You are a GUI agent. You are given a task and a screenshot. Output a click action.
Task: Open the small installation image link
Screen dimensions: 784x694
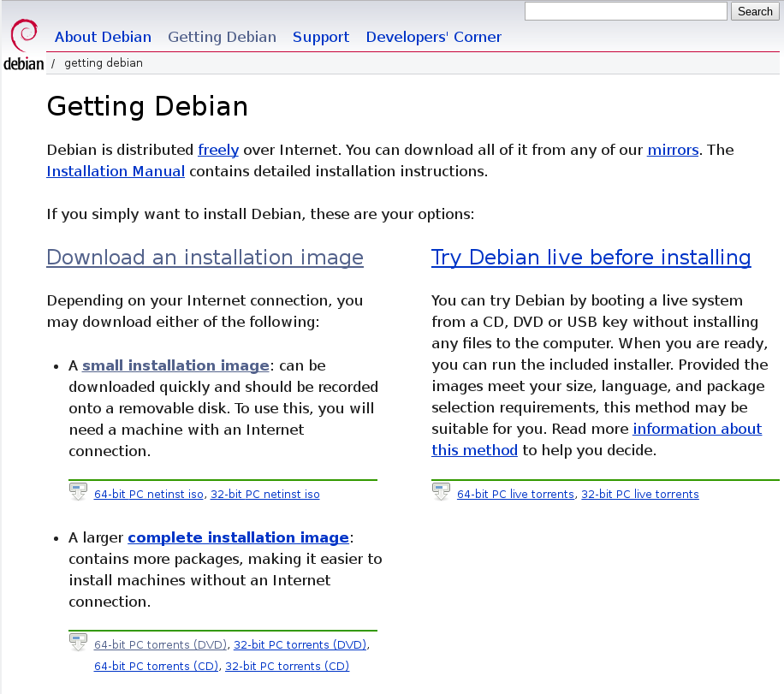pos(175,365)
